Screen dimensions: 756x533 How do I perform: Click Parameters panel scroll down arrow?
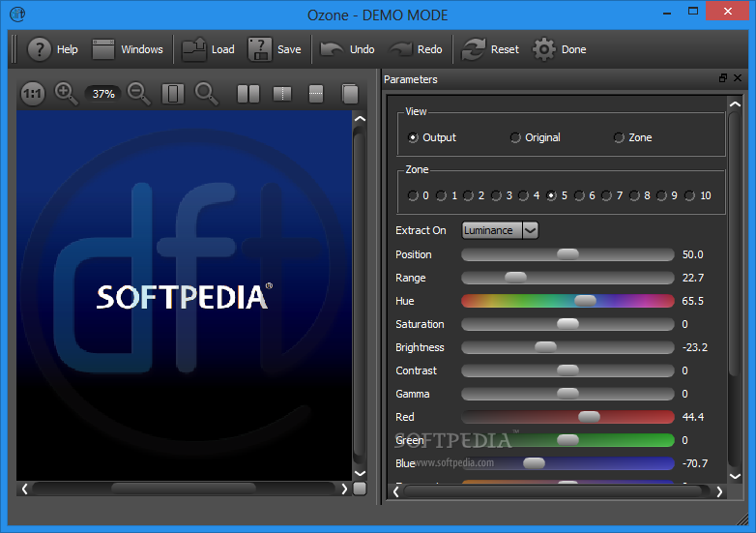[735, 476]
